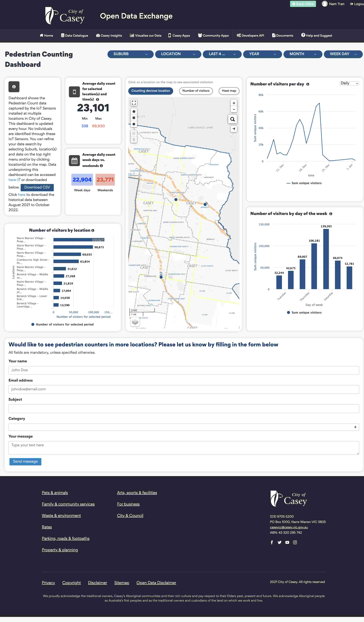This screenshot has width=364, height=622.
Task: Select the rectangle draw tool on map
Action: [134, 118]
